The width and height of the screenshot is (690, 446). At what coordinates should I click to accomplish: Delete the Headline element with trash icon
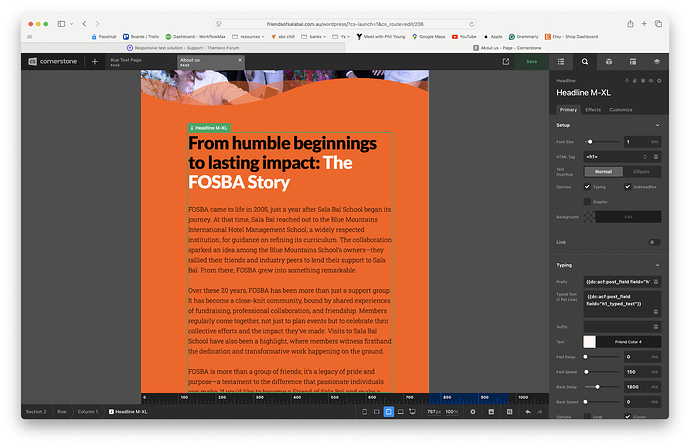pyautogui.click(x=643, y=80)
